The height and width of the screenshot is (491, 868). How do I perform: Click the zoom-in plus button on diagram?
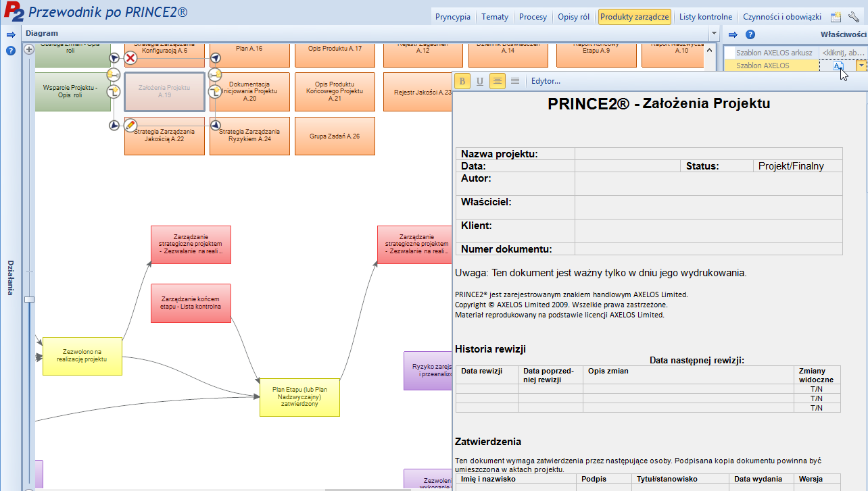click(x=29, y=49)
